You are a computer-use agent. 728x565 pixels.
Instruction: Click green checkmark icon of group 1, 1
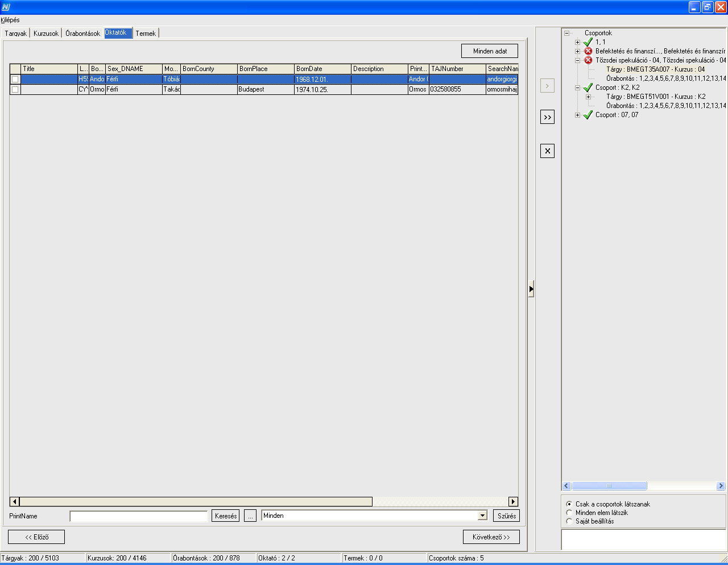(588, 41)
